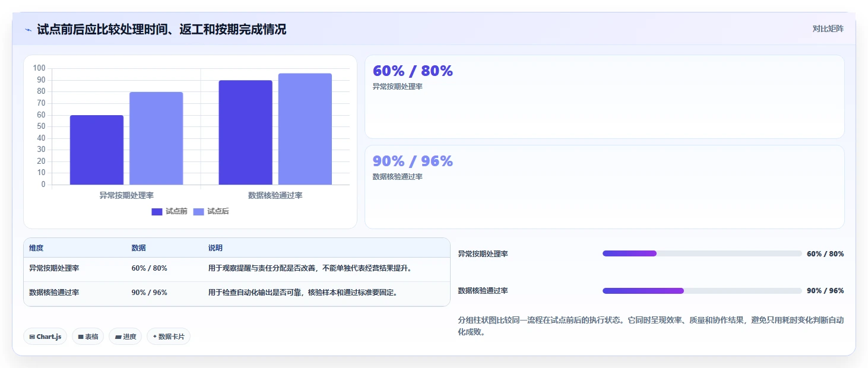The width and height of the screenshot is (868, 368).
Task: Toggle the 试点前 legend color box
Action: coord(157,212)
